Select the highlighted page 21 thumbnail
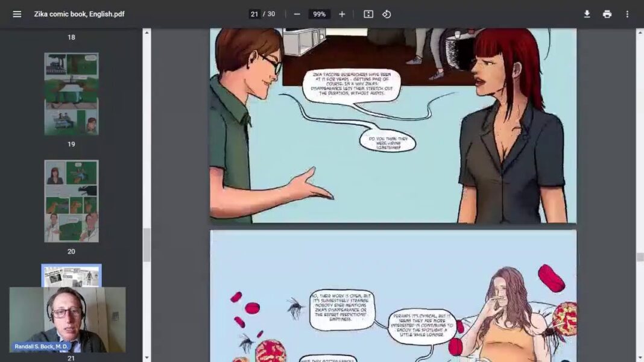644x362 pixels. 72,275
